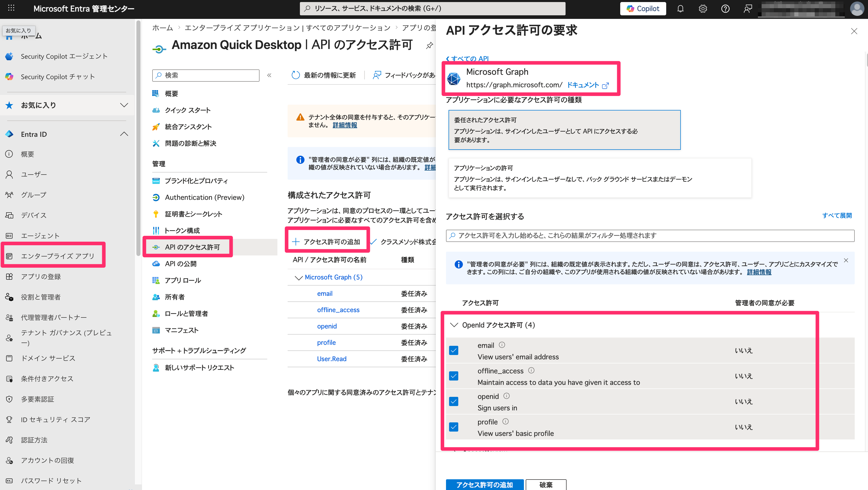Viewport: 868px width, 490px height.
Task: Click the 概要 grid icon in app menu
Action: (x=156, y=94)
